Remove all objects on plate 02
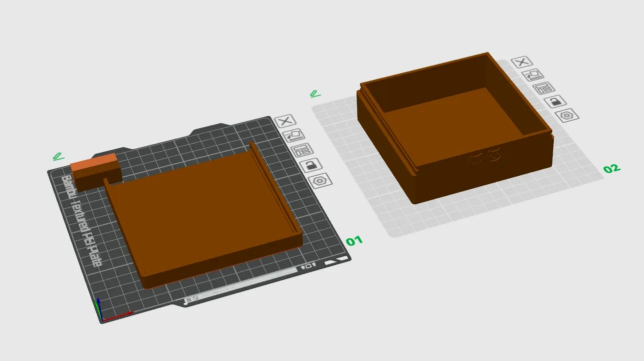Viewport: 644px width, 361px height. pos(522,62)
